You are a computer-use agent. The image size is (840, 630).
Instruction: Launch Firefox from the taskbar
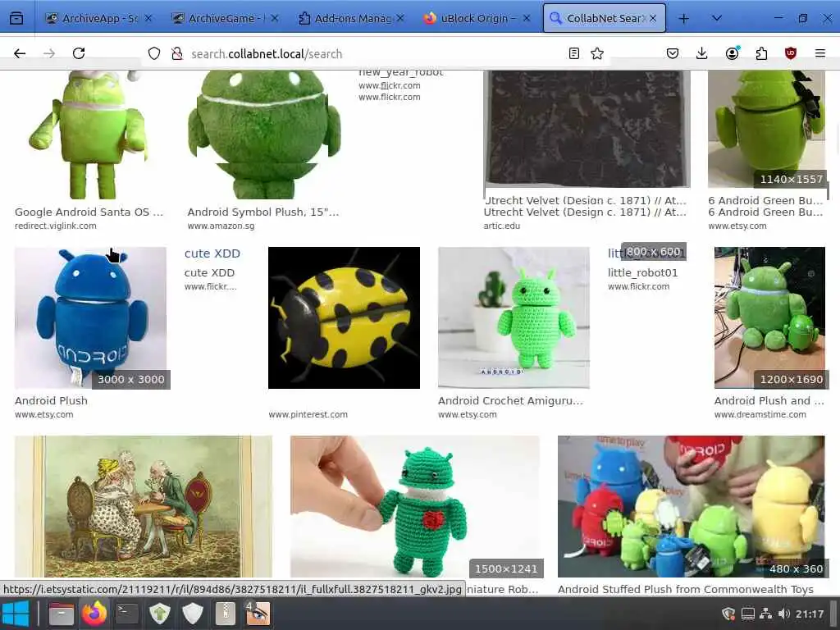tap(94, 614)
